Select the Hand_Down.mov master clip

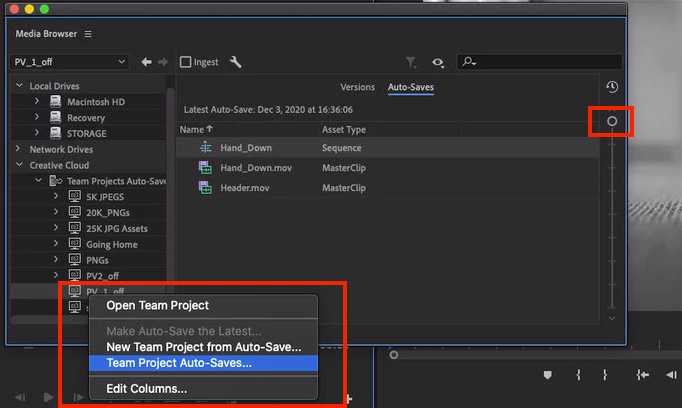point(387,168)
